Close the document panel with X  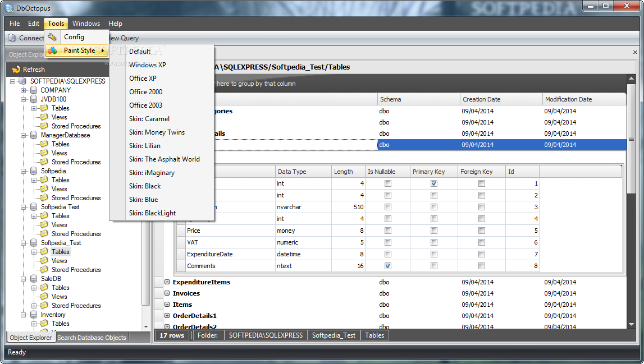pos(635,52)
